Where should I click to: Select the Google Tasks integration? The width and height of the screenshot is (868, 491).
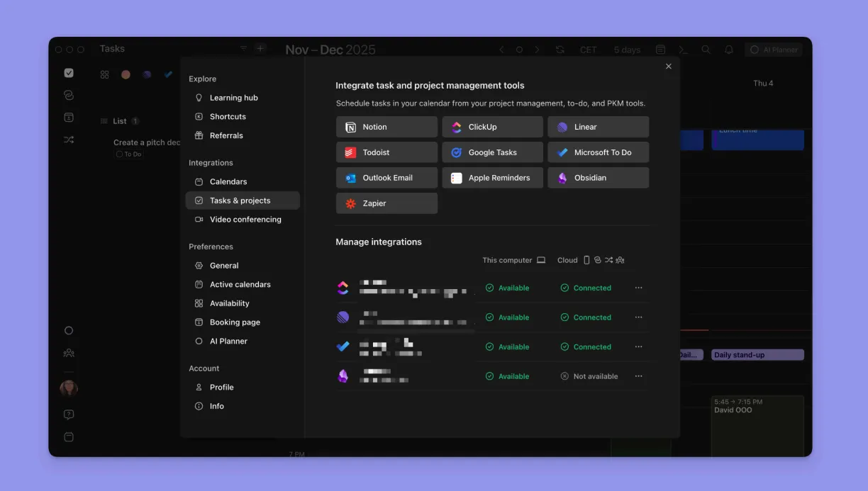(x=493, y=152)
